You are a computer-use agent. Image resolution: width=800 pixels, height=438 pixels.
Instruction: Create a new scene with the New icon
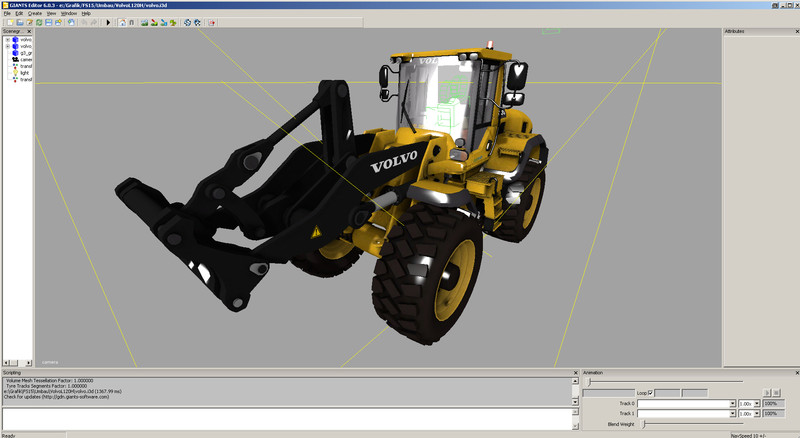(10, 22)
